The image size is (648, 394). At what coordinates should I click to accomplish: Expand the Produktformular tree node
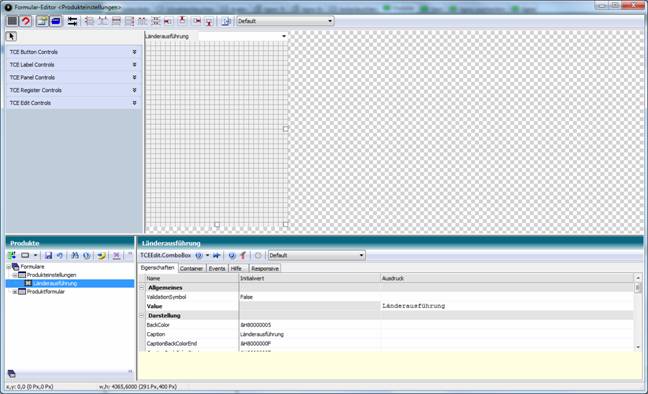[14, 292]
